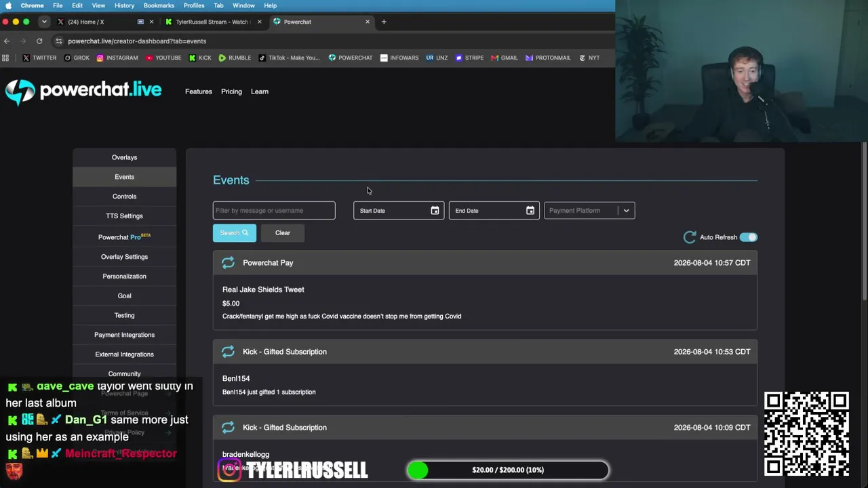Go back using the browser back arrow
The width and height of the screenshot is (868, 488).
[7, 41]
